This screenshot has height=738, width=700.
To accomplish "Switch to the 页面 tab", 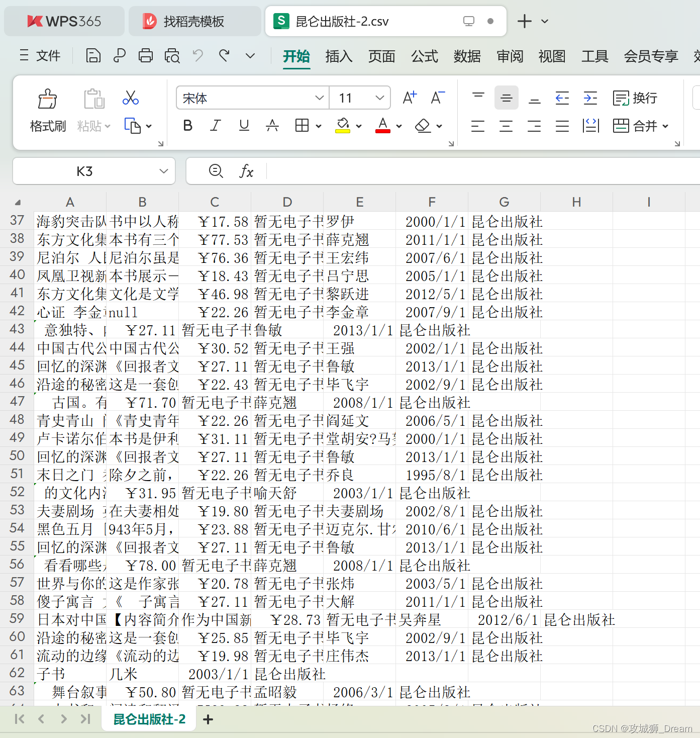I will pos(381,56).
